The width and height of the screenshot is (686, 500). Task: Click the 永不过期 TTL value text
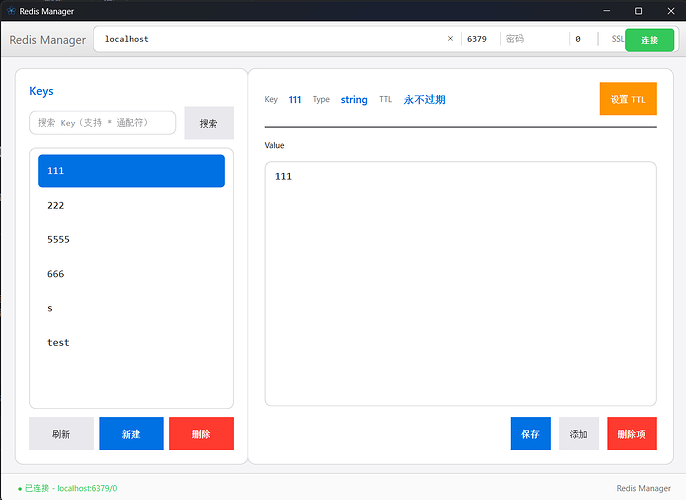(424, 100)
